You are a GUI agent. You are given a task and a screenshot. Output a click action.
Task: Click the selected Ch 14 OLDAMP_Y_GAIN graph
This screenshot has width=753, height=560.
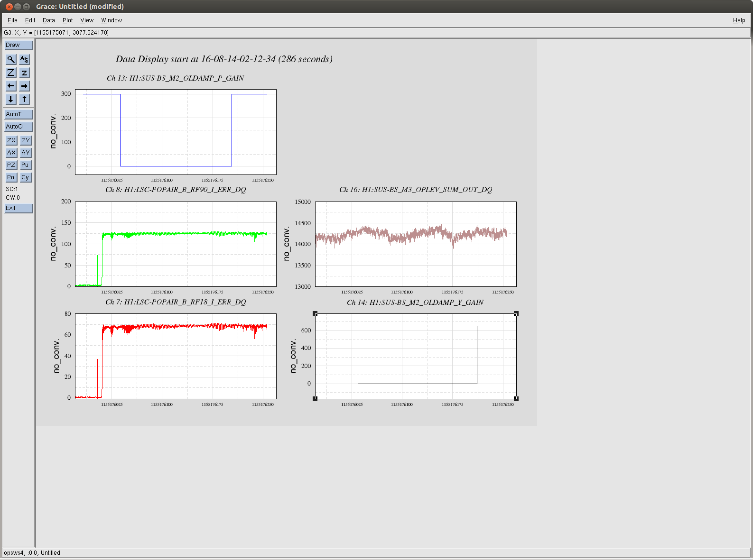(416, 356)
